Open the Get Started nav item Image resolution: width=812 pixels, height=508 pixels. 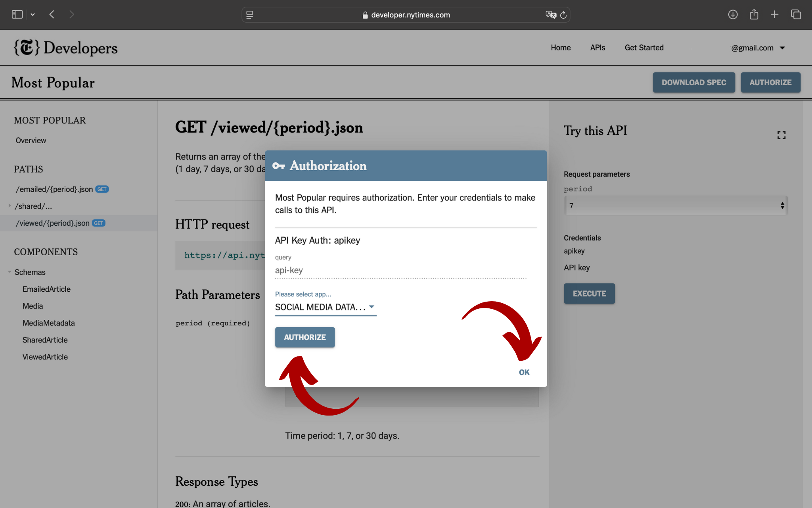(644, 48)
